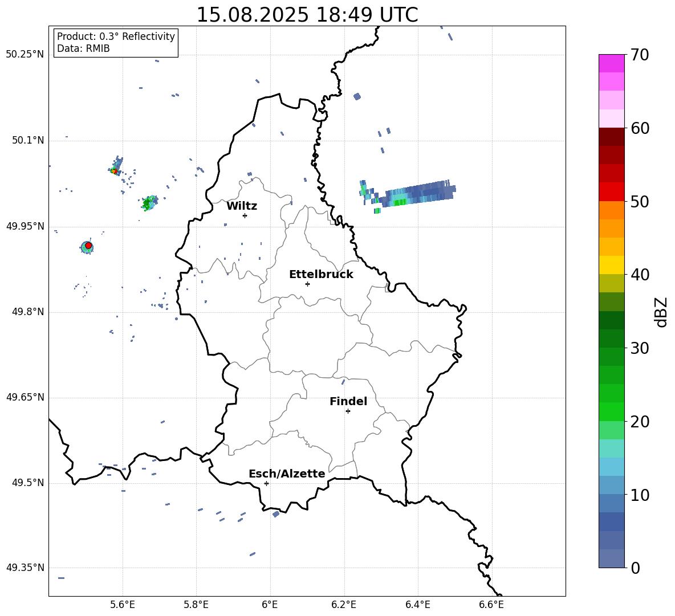
Task: Click the Findel station cross marker
Action: point(348,411)
